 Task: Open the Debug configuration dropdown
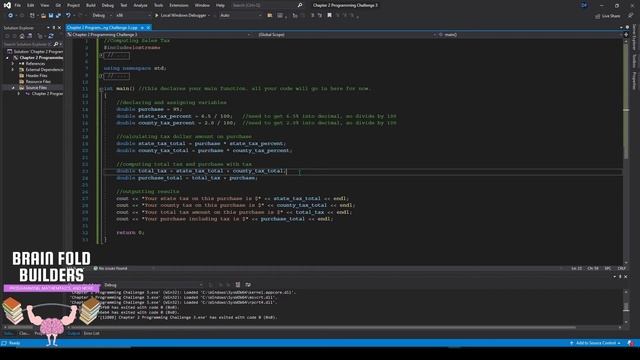point(102,16)
